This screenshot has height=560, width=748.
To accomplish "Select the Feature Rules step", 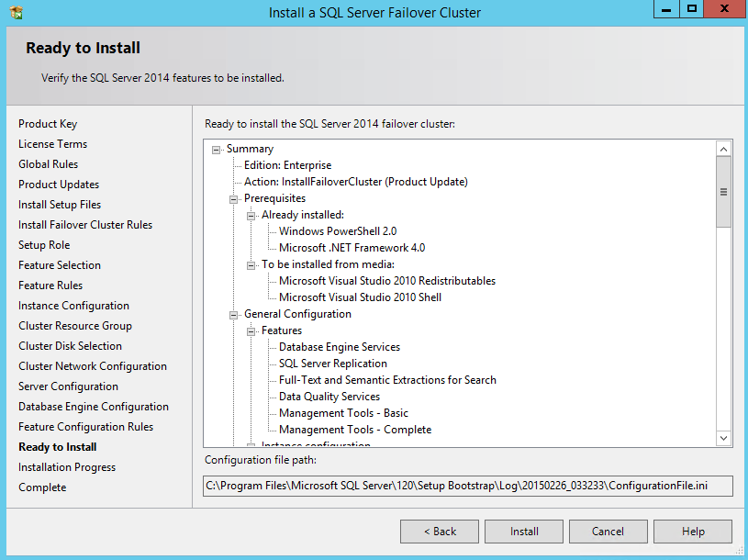I will [x=50, y=286].
